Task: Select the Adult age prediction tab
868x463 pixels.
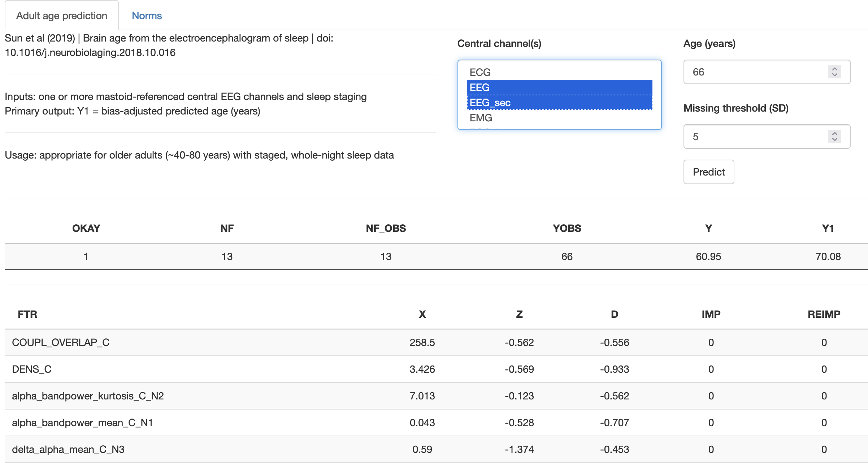Action: pyautogui.click(x=62, y=16)
